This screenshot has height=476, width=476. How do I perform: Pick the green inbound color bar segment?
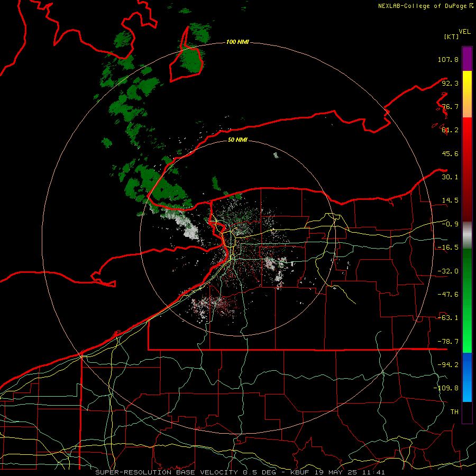tap(467, 300)
